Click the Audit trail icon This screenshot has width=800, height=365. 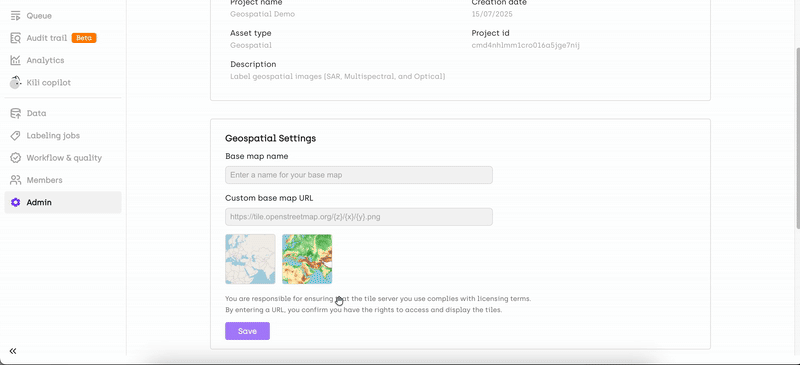click(15, 38)
